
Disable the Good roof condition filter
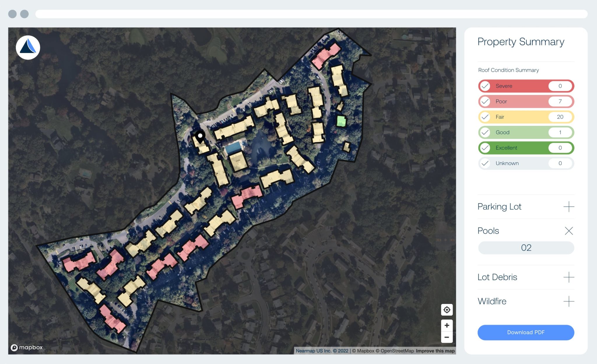tap(485, 132)
